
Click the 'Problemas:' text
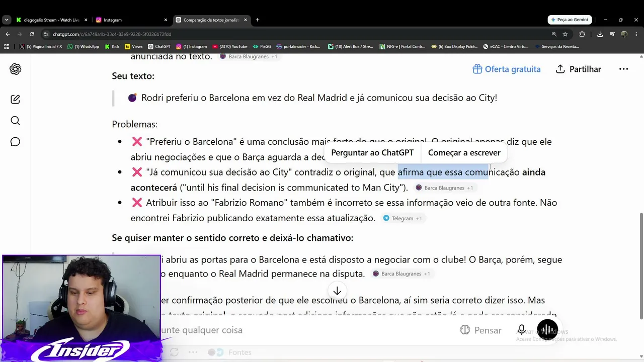point(135,124)
